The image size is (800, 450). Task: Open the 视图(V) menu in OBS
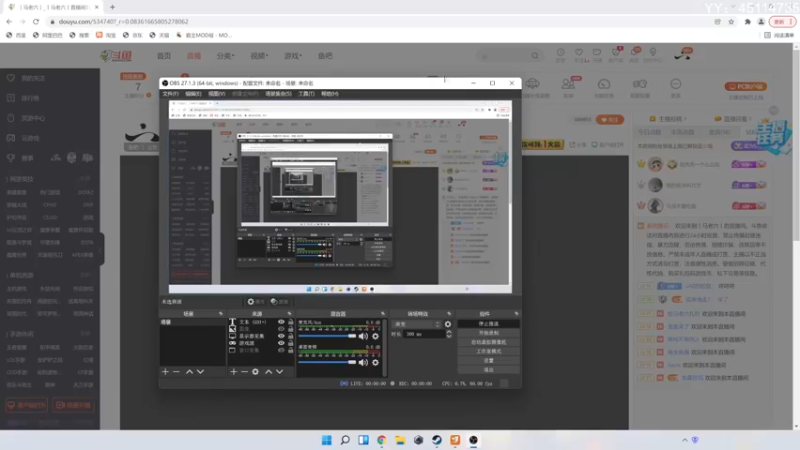[216, 94]
